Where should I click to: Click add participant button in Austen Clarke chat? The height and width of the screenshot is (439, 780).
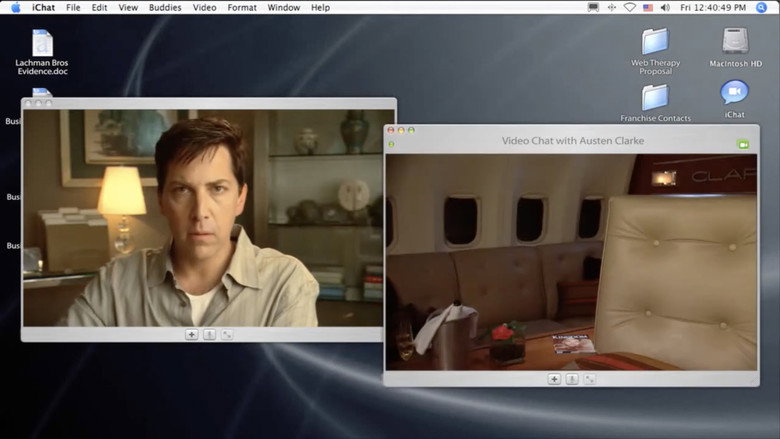[x=554, y=379]
